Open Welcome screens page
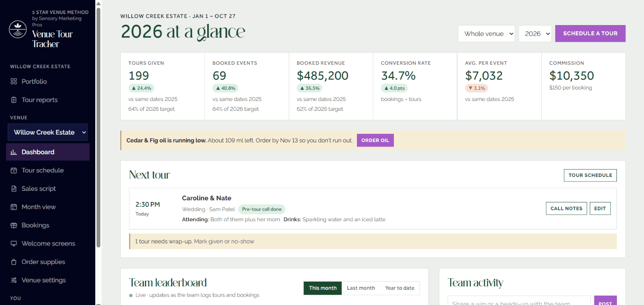The height and width of the screenshot is (305, 644). pos(48,243)
